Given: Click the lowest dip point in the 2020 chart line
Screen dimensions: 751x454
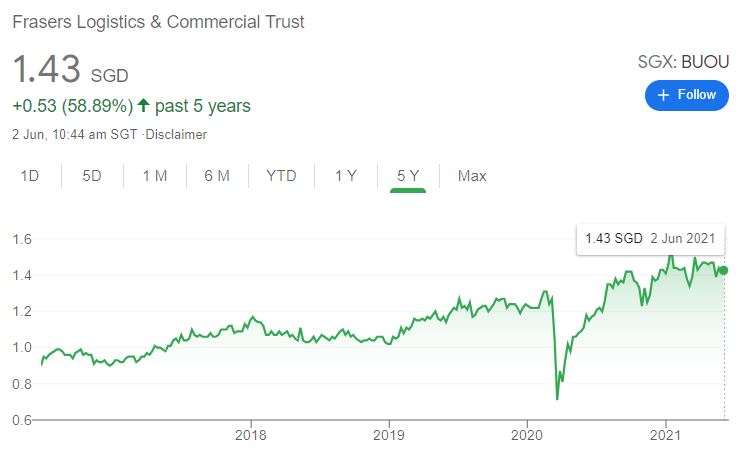Looking at the screenshot, I should point(557,399).
